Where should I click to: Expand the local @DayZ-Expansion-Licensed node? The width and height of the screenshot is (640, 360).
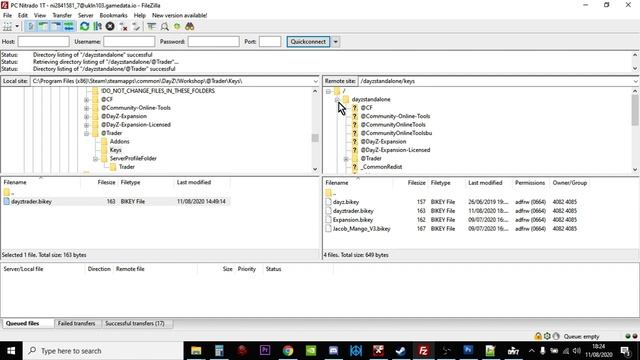87,125
